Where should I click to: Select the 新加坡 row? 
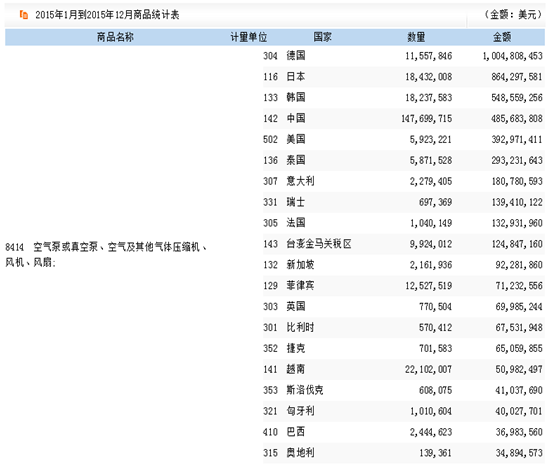tap(403, 265)
